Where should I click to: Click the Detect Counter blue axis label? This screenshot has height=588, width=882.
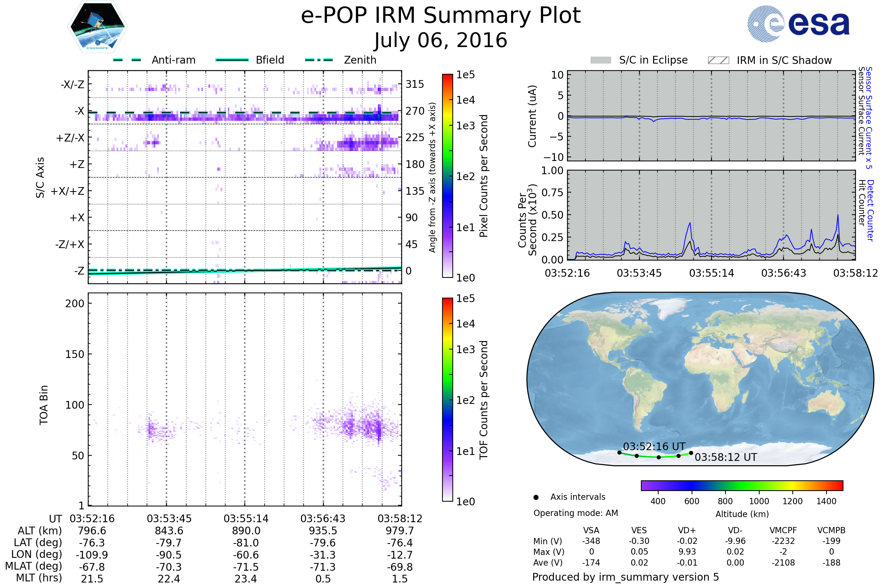(870, 211)
